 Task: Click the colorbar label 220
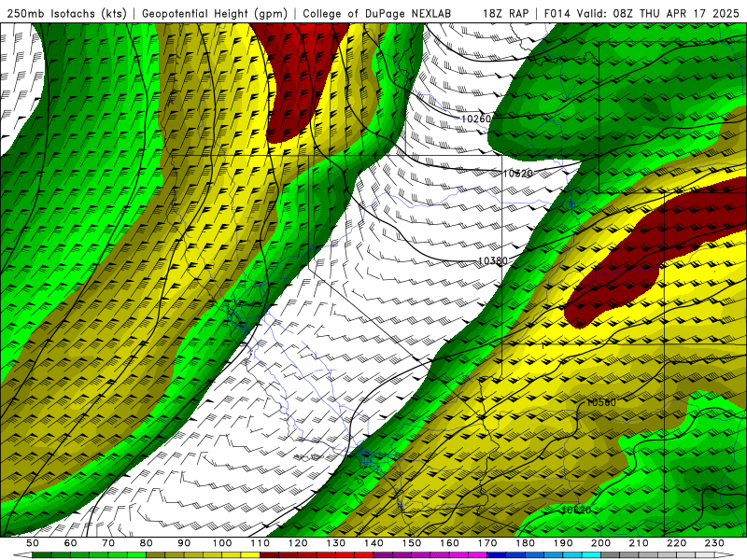point(677,543)
